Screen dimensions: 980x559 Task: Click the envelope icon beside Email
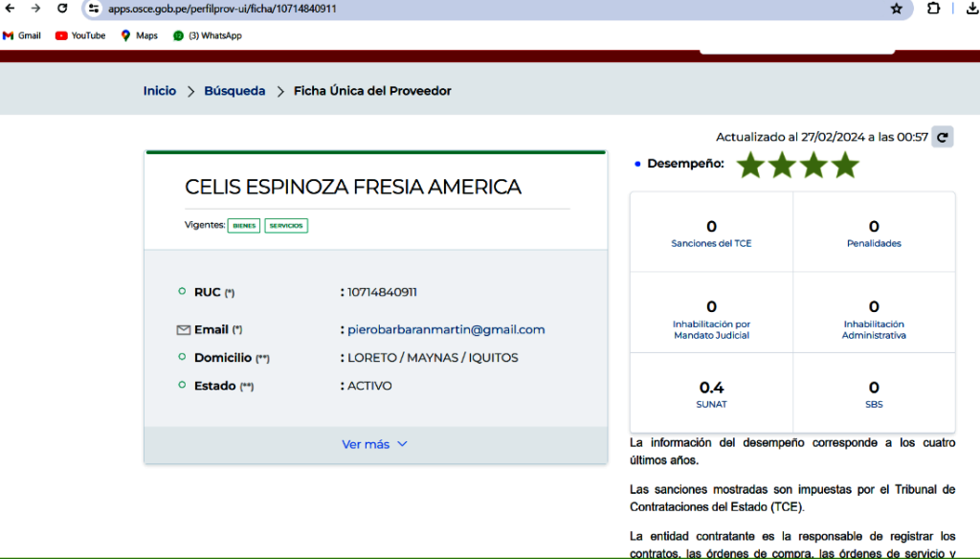183,330
